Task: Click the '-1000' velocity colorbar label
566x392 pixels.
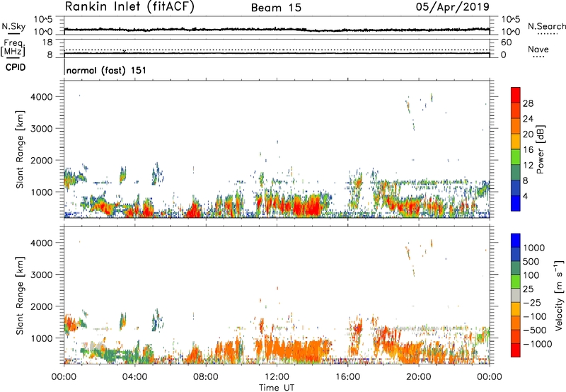Action: [x=538, y=344]
